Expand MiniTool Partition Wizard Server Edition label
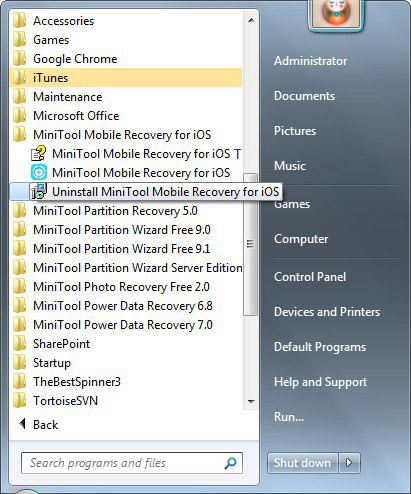 pos(138,268)
